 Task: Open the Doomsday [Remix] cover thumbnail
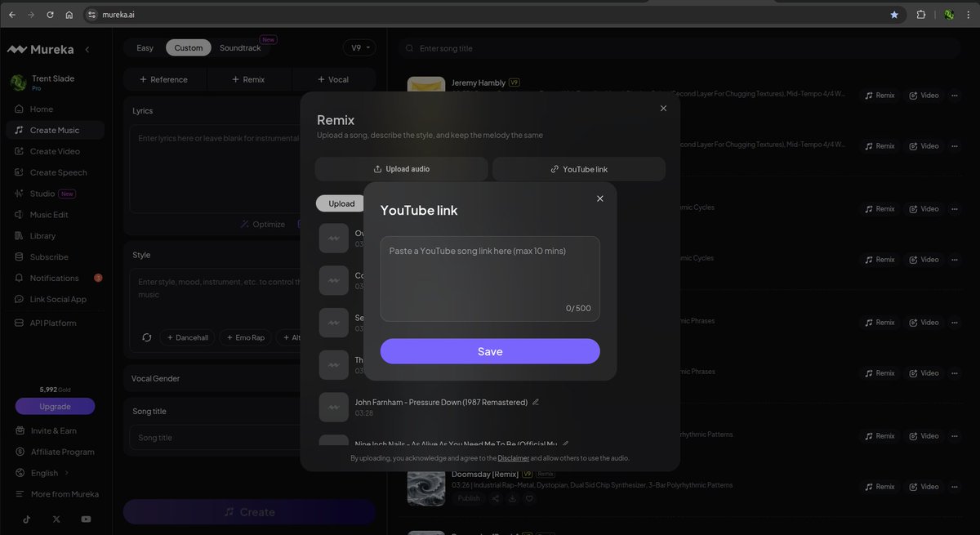click(x=426, y=488)
